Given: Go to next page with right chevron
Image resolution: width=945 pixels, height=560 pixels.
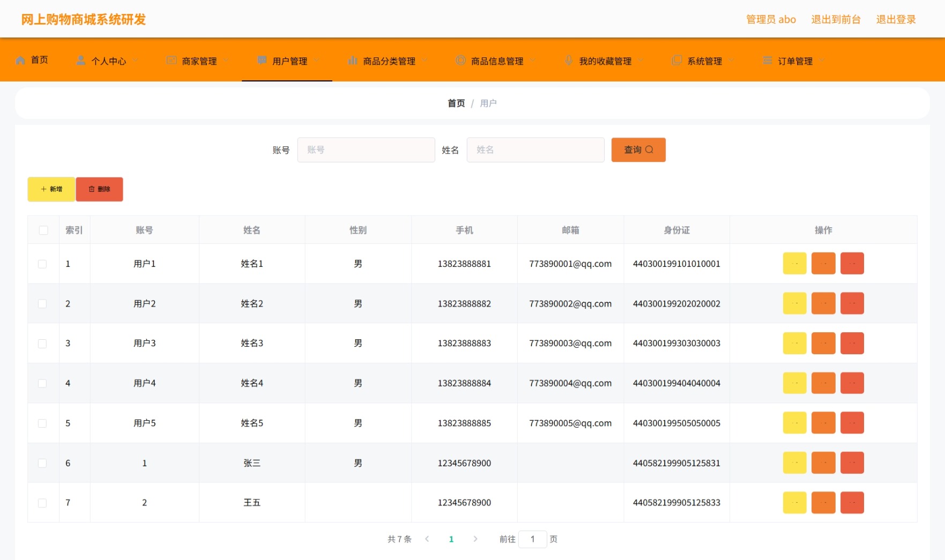Looking at the screenshot, I should pyautogui.click(x=475, y=539).
